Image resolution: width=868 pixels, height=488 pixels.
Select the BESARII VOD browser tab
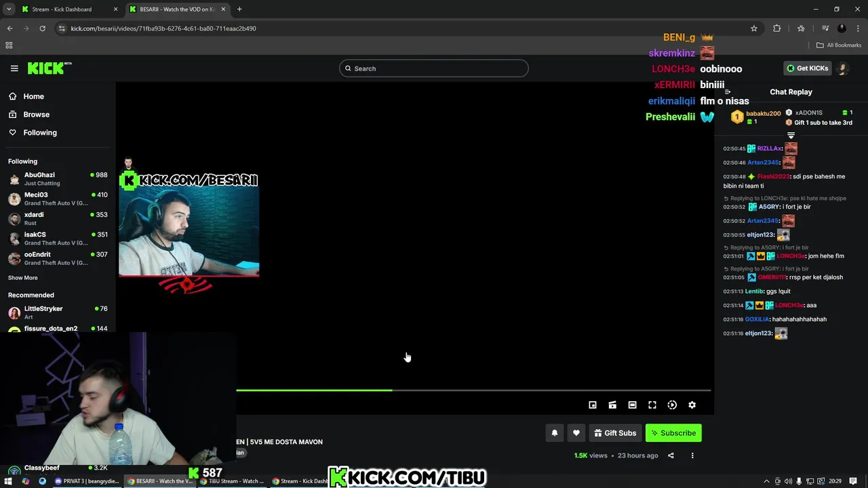177,9
